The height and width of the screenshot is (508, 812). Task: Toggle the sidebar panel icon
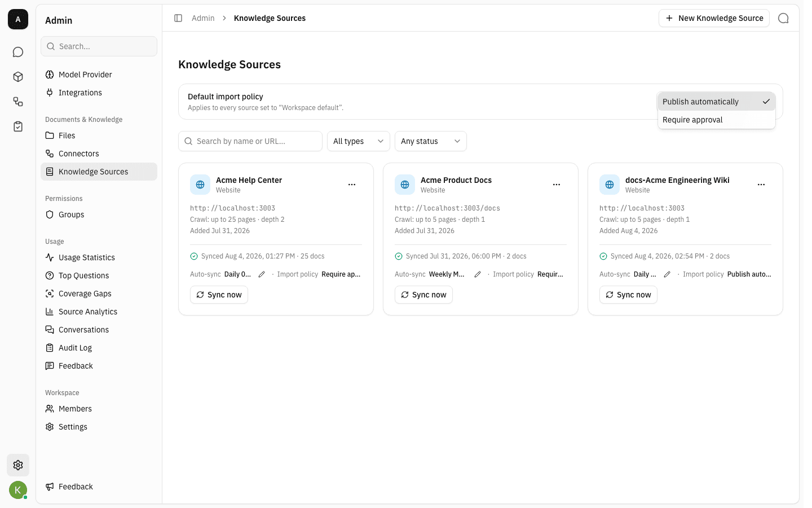click(178, 18)
